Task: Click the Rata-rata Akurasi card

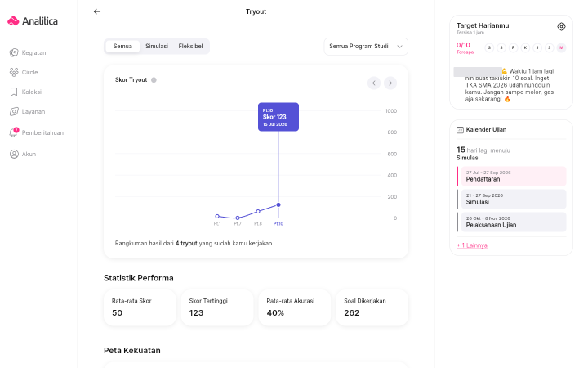Action: (x=295, y=307)
